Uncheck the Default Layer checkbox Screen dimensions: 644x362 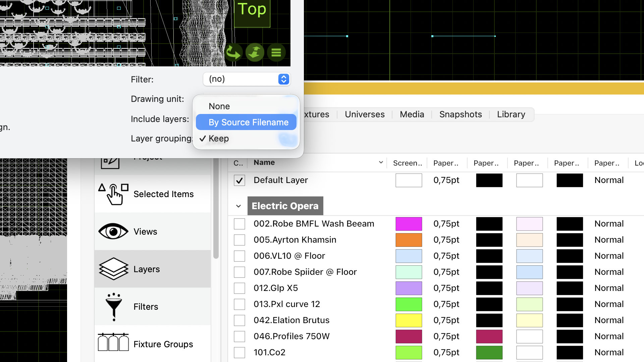[239, 180]
